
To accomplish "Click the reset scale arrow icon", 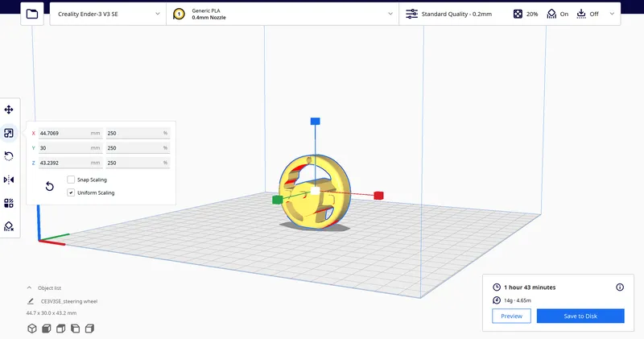I will [49, 187].
